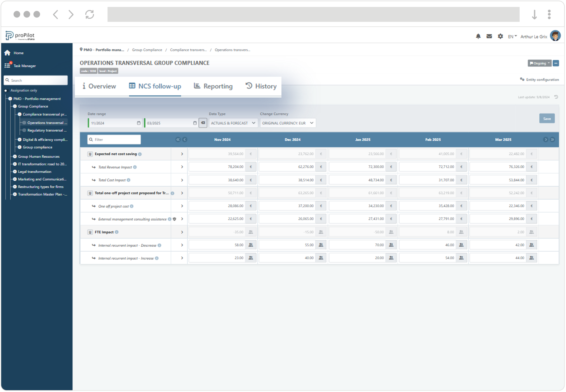Open the Change Currency dropdown
Image resolution: width=566 pixels, height=392 pixels.
288,123
